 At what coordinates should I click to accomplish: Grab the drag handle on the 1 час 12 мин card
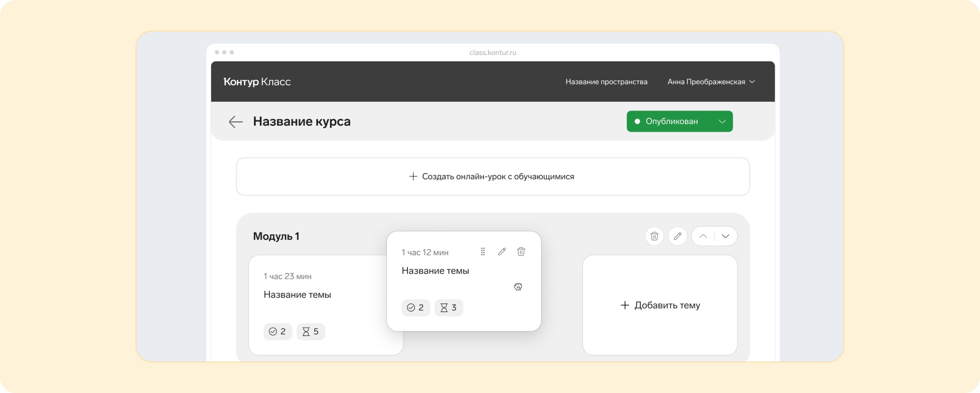[483, 252]
